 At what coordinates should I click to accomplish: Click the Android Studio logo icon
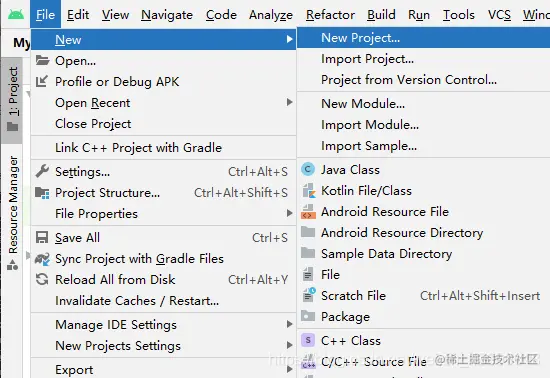[x=16, y=14]
